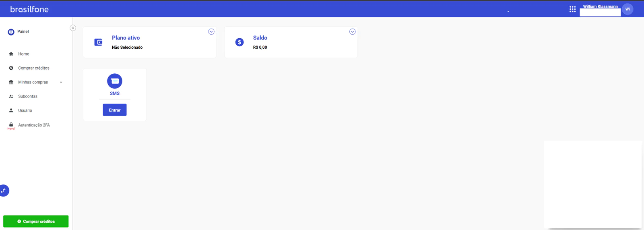Screen dimensions: 644x230
Task: Click the Plano ativo wallet icon
Action: 98,42
